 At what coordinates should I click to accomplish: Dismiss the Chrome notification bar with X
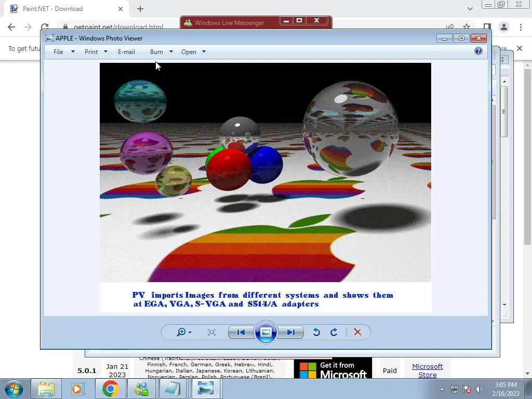520,48
